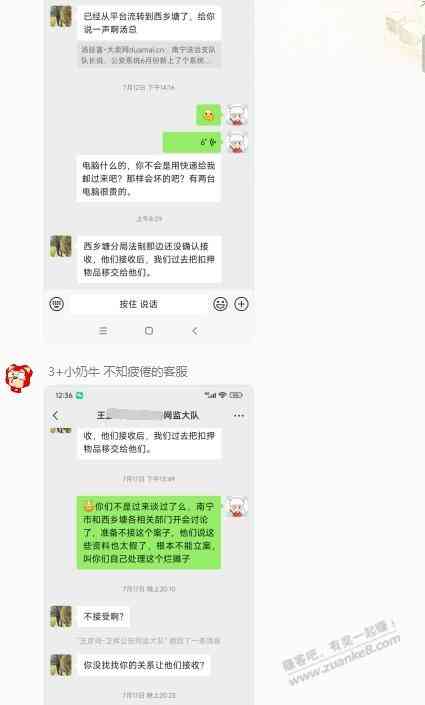Viewport: 425px width, 705px height.
Task: Tap the Android back arrow icon
Action: pyautogui.click(x=195, y=331)
